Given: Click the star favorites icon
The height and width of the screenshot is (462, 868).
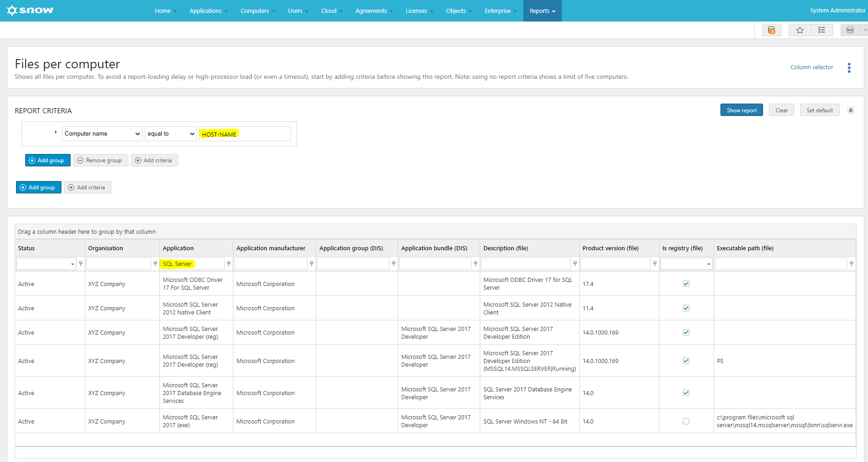Looking at the screenshot, I should [800, 30].
